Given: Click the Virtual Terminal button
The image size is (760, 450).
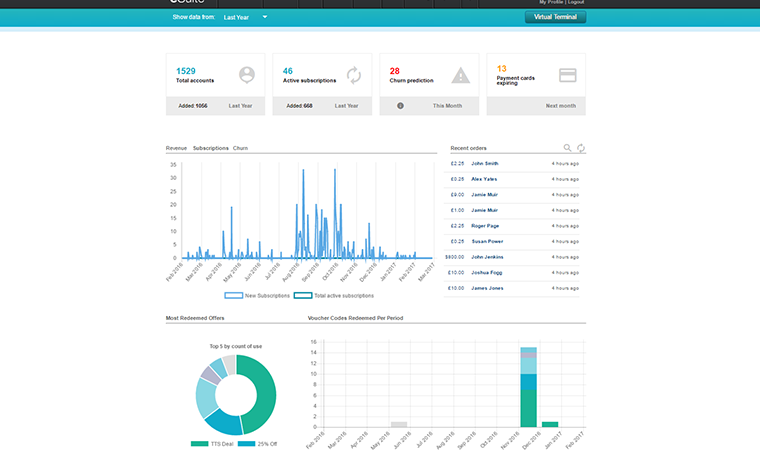Looking at the screenshot, I should (555, 17).
